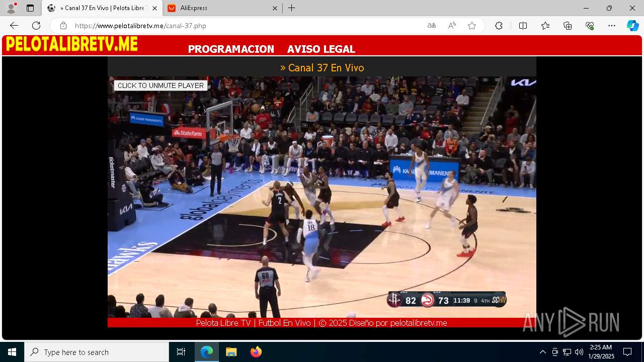Open the Copilot sidebar
This screenshot has height=362, width=644.
(x=632, y=26)
